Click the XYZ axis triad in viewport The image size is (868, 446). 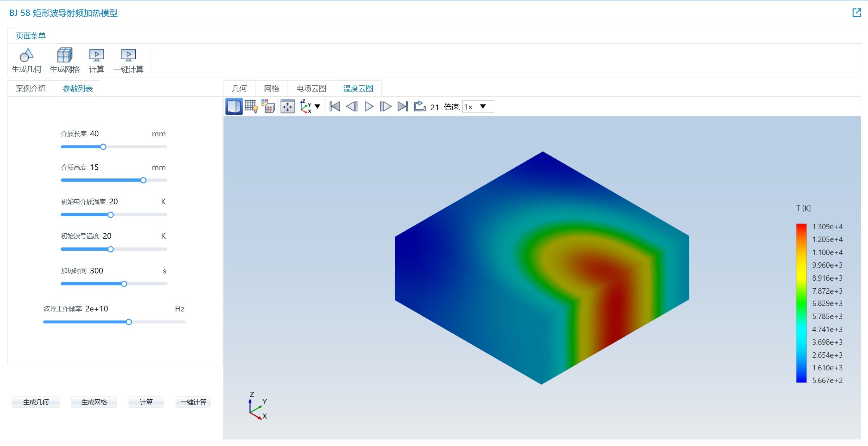point(258,406)
